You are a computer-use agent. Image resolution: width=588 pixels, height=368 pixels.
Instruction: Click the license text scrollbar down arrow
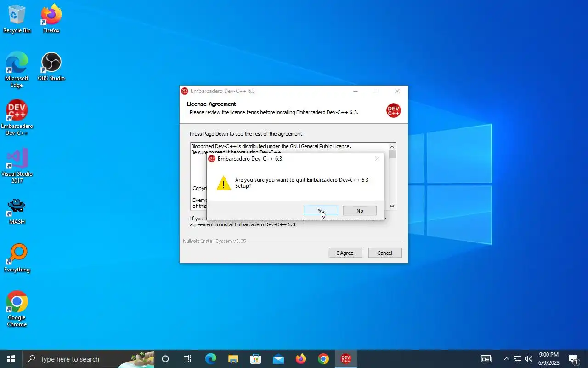click(392, 207)
